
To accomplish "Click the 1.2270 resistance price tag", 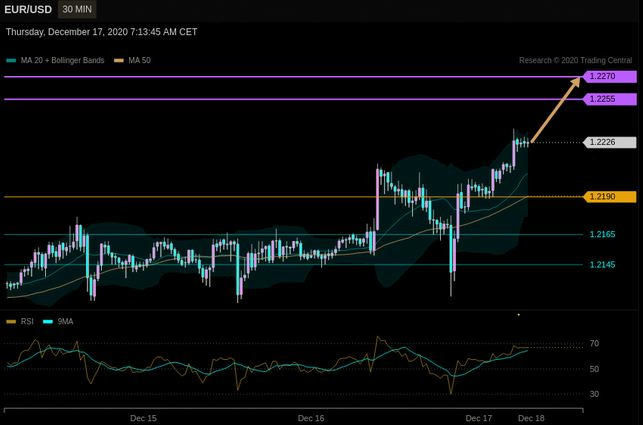I will click(x=610, y=76).
